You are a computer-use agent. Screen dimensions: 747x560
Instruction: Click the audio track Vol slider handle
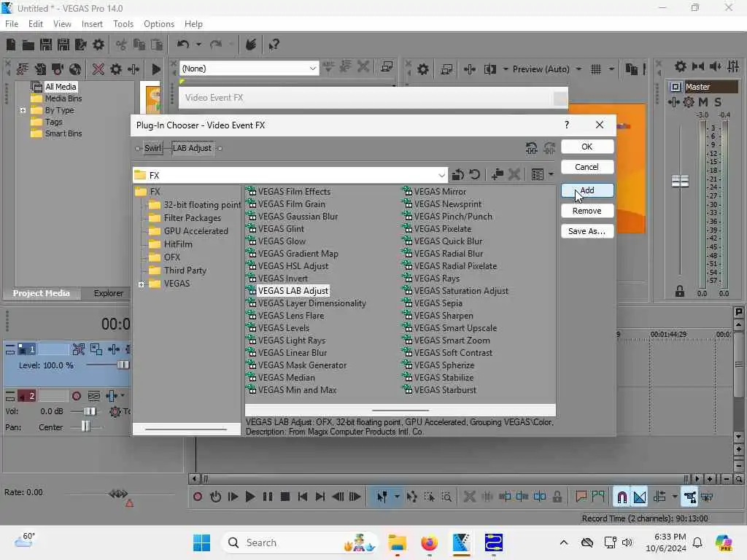pos(90,411)
